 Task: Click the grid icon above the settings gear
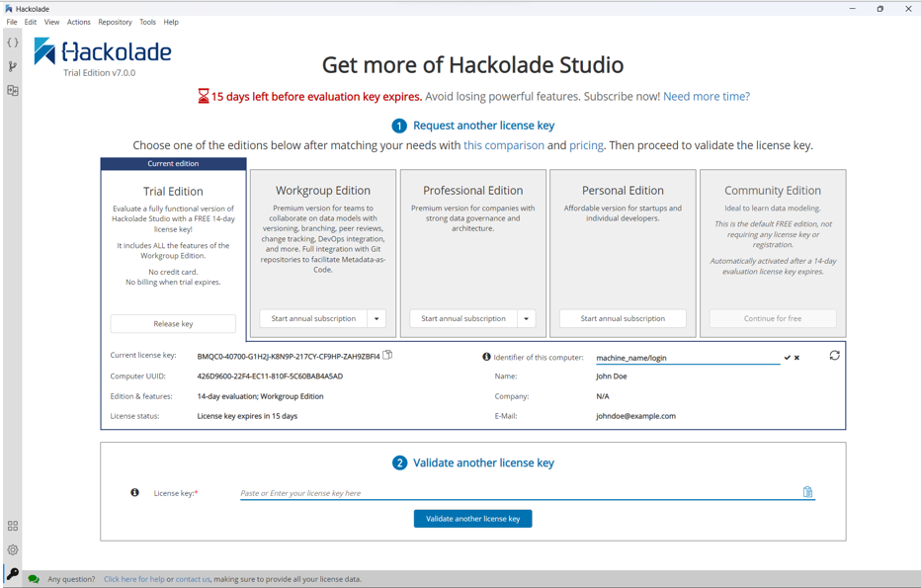(13, 527)
